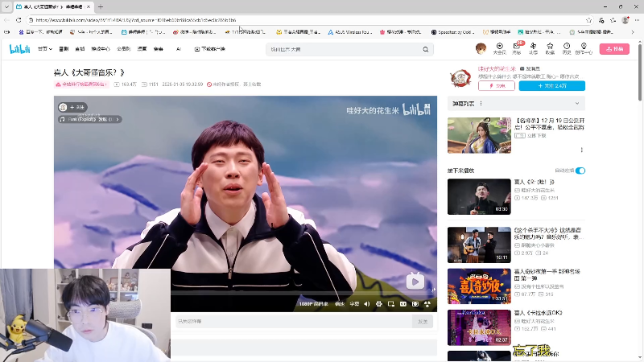Open the 字幕 subtitle menu
This screenshot has width=644, height=362.
tap(354, 304)
